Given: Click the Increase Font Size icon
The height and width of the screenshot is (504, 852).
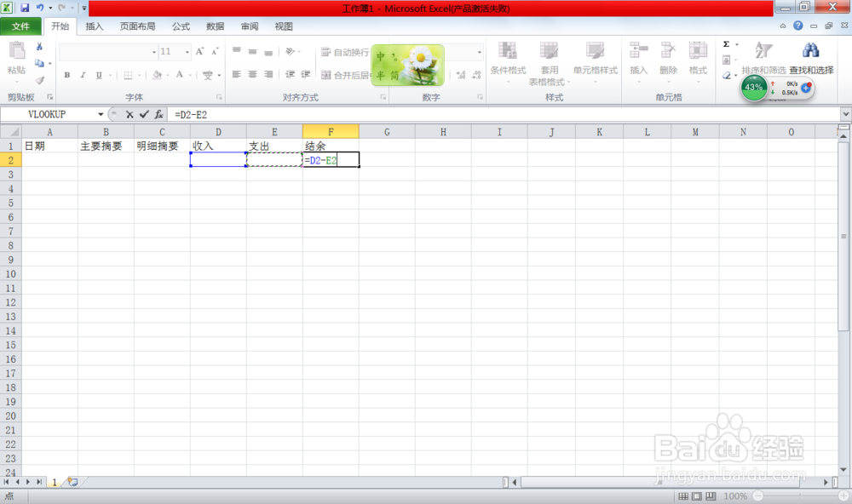Looking at the screenshot, I should pyautogui.click(x=199, y=51).
